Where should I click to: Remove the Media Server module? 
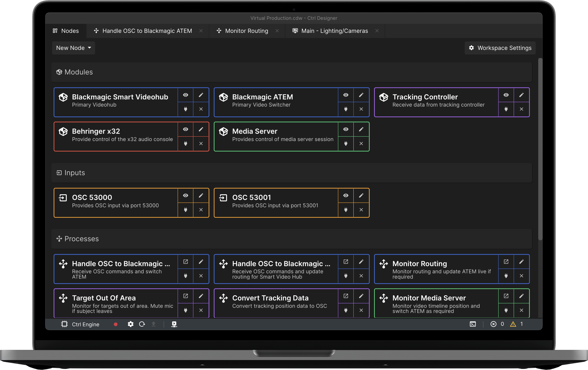[361, 143]
